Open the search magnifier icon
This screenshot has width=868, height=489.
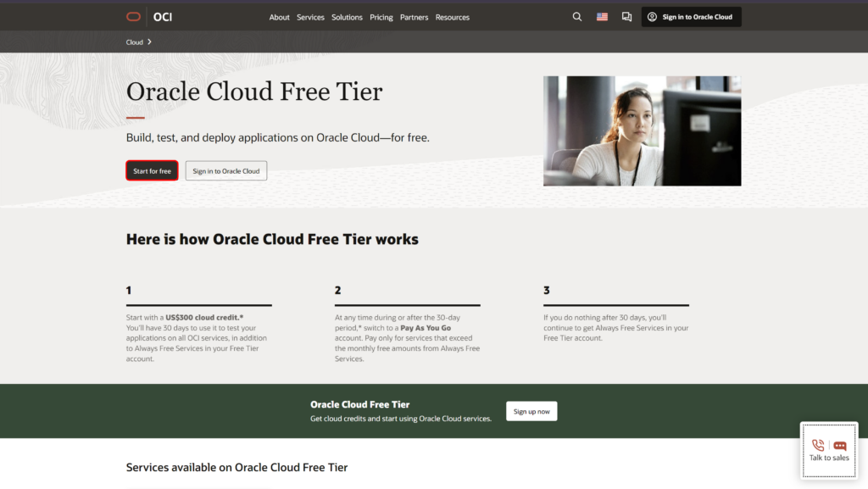pyautogui.click(x=576, y=17)
